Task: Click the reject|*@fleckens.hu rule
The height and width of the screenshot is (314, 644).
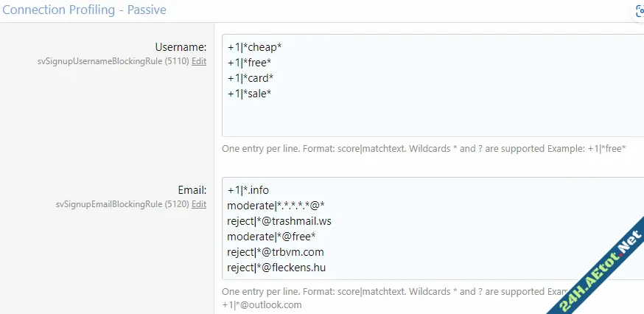Action: (x=276, y=268)
